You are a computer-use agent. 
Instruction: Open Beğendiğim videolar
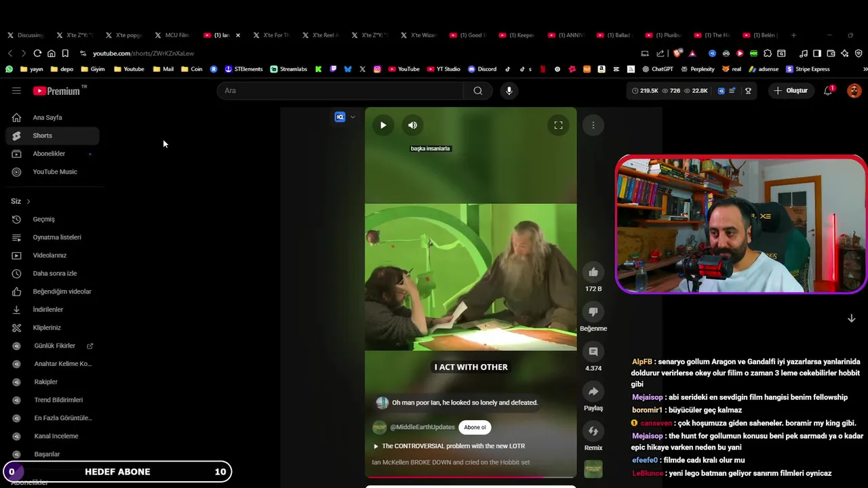pos(52,291)
